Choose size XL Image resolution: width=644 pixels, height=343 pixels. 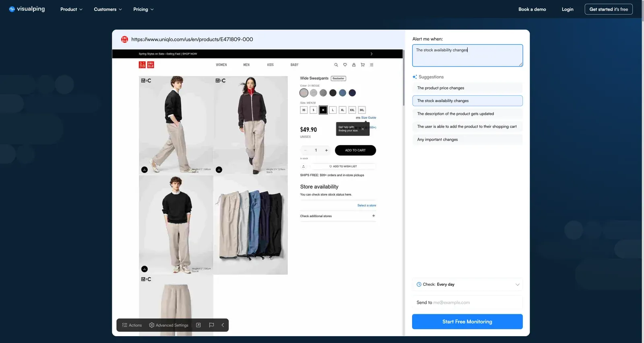click(343, 110)
